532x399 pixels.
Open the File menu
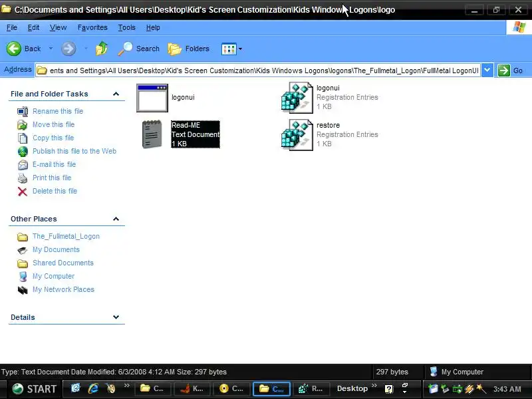pos(12,27)
